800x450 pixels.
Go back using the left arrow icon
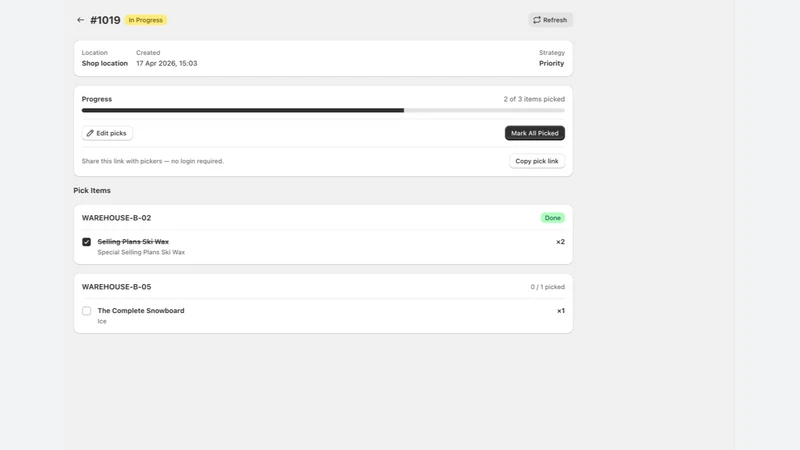(x=81, y=20)
